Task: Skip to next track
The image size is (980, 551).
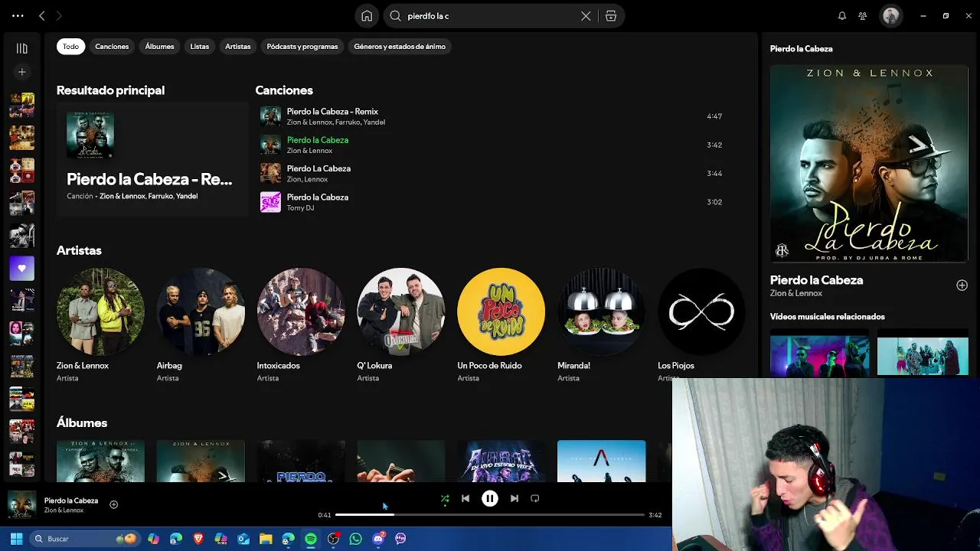Action: tap(514, 499)
